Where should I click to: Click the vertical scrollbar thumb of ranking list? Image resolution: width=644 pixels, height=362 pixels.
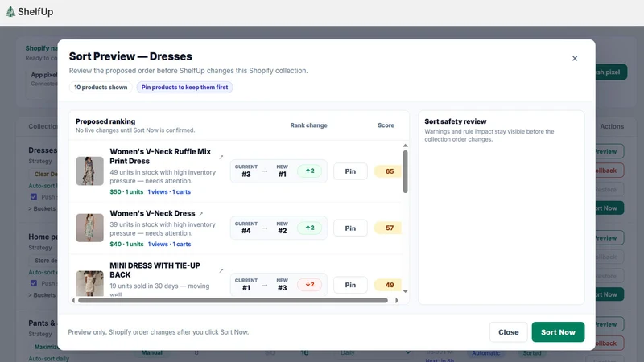(406, 171)
